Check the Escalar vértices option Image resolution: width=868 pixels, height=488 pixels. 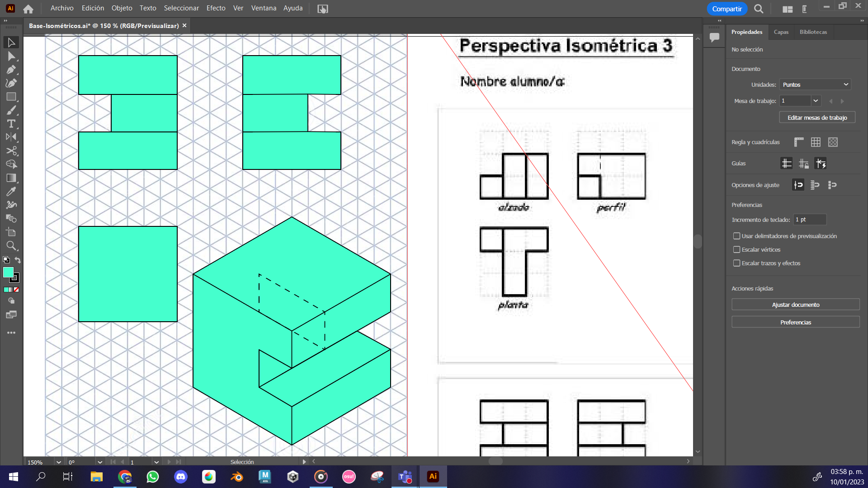[x=737, y=249]
